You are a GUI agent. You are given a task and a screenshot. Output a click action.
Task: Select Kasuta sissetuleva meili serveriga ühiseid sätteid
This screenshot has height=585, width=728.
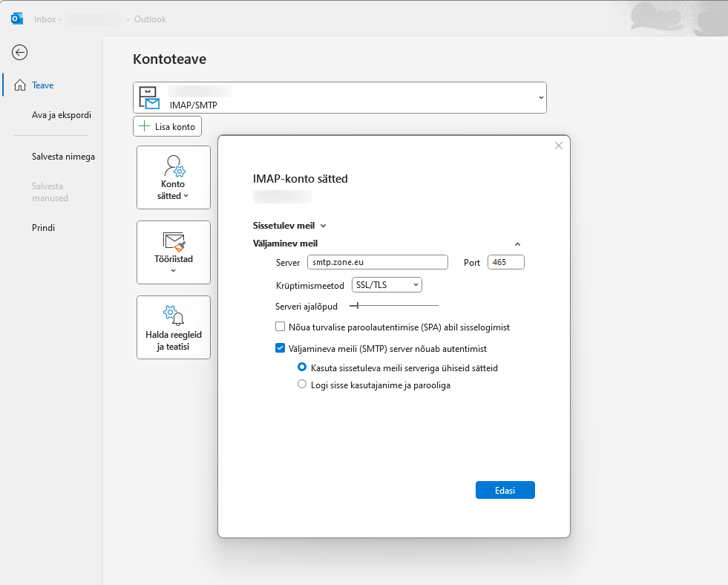click(x=302, y=367)
